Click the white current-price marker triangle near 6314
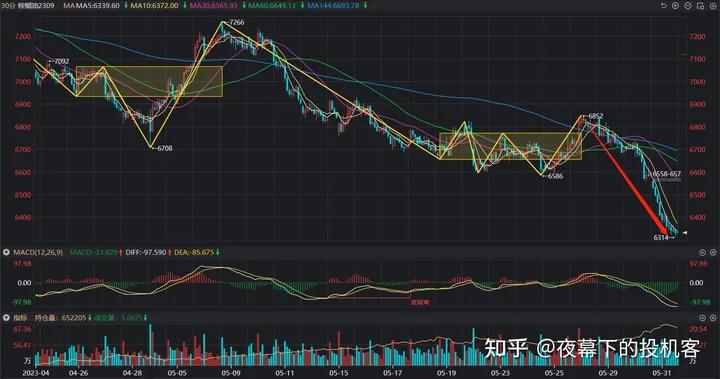 685,233
